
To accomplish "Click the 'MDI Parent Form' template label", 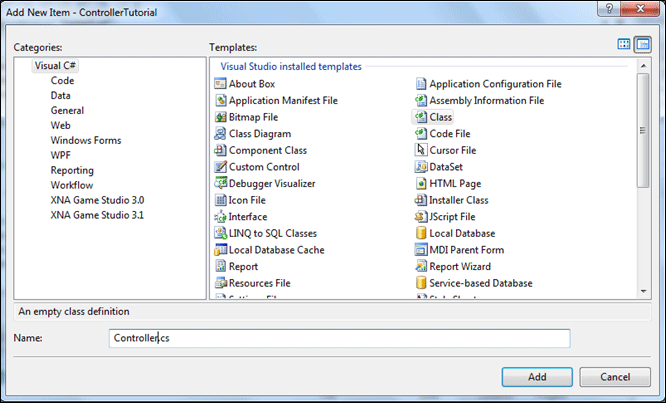I will [467, 250].
